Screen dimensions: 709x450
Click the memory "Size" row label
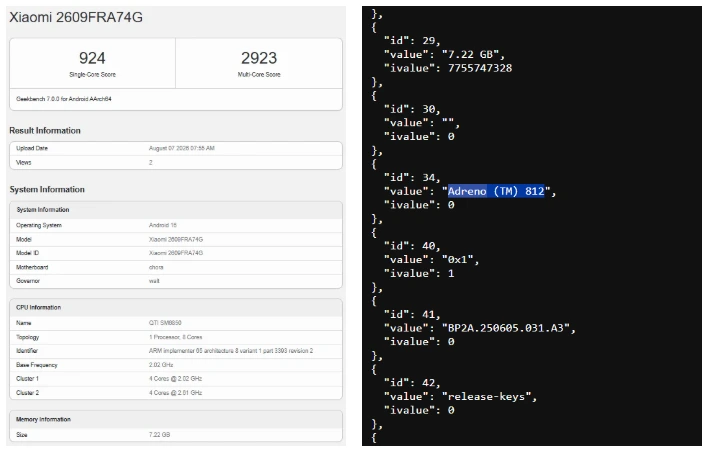(x=22, y=435)
